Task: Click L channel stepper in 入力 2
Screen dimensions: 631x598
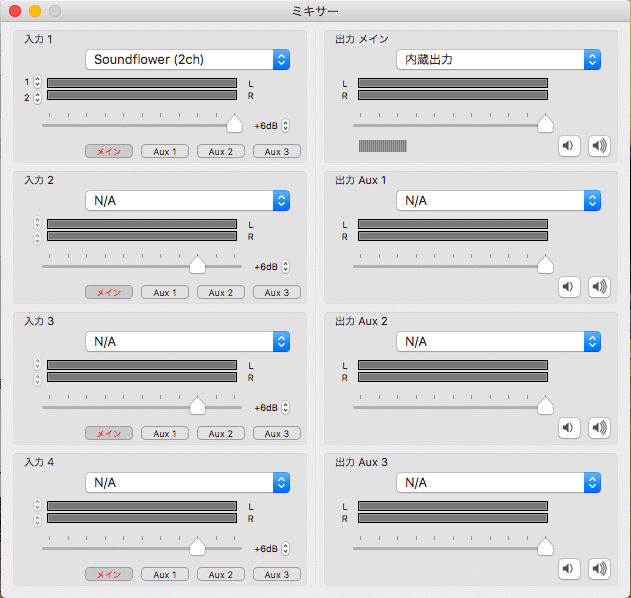Action: pos(37,223)
